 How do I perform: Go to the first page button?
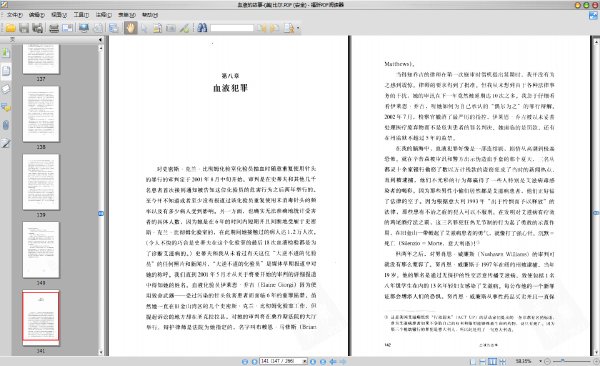245,361
